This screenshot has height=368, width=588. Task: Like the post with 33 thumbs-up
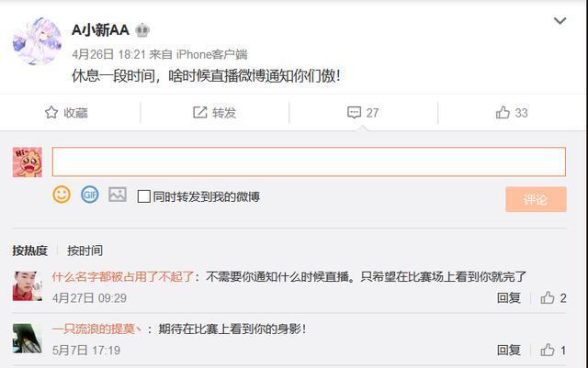[x=503, y=112]
